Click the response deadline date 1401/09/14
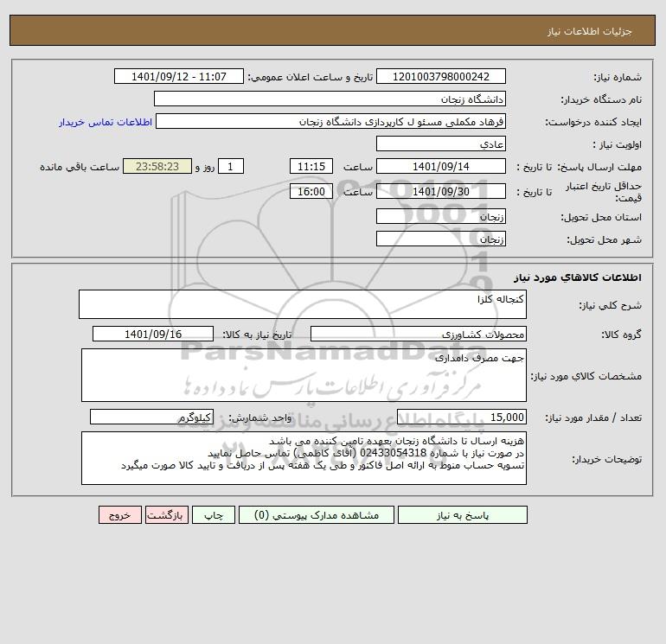666x644 pixels. tap(441, 167)
